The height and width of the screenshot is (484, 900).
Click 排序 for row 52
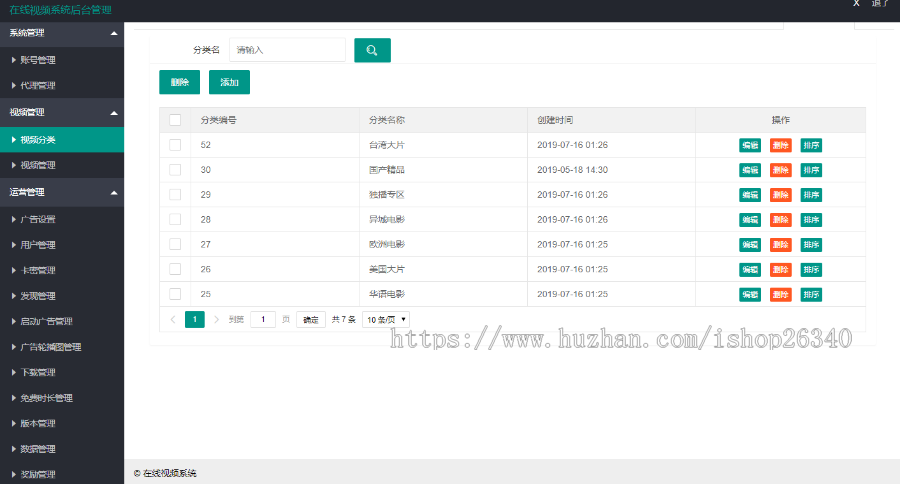(811, 145)
